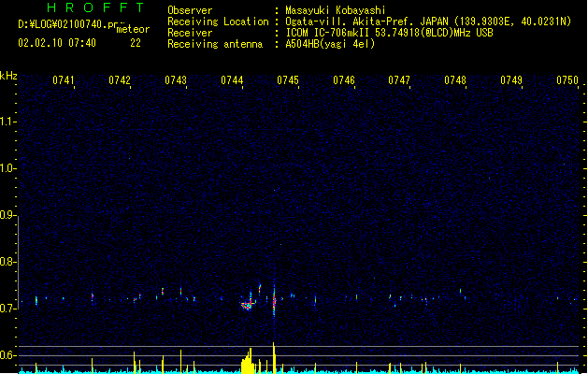588x374 pixels.
Task: Click the HROFFT program title
Action: 95,7
